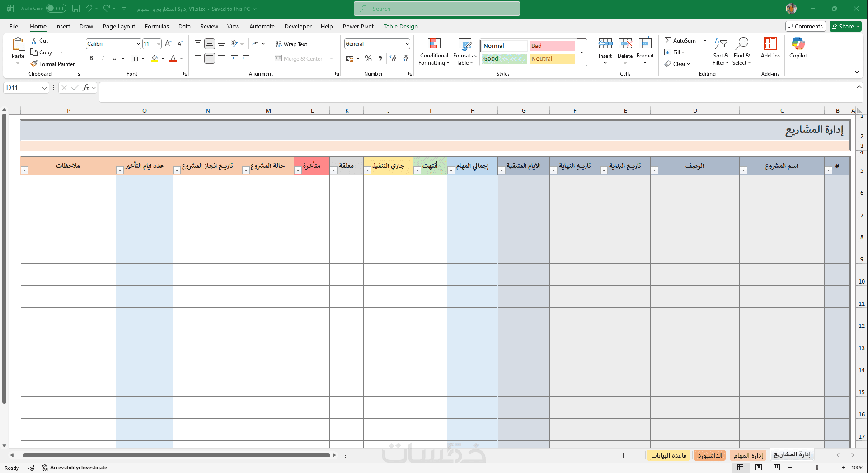Toggle Italic formatting
The height and width of the screenshot is (473, 868).
pos(103,58)
